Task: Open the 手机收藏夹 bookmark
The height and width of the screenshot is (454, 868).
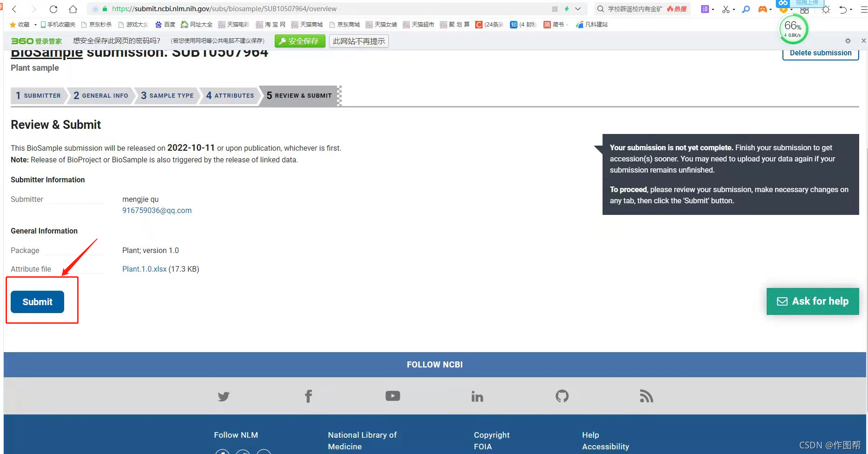Action: [x=58, y=25]
